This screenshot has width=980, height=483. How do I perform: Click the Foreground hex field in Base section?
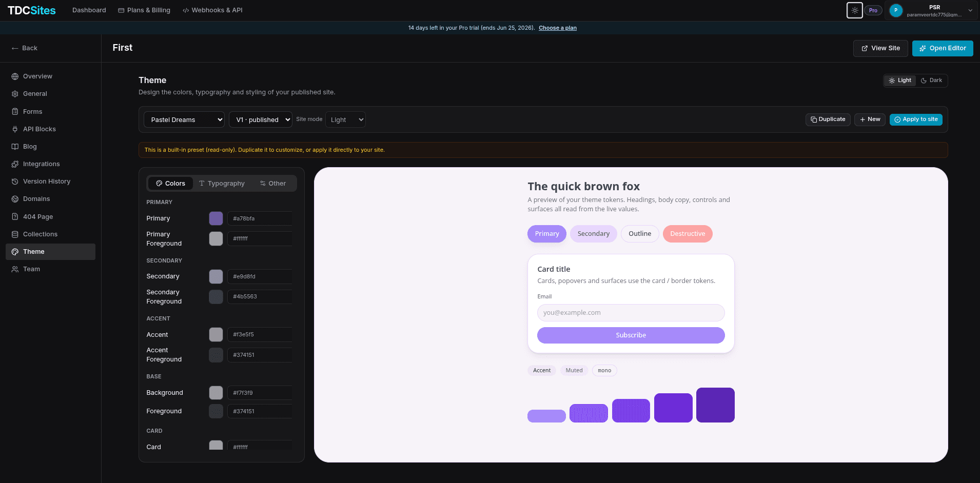[260, 412]
